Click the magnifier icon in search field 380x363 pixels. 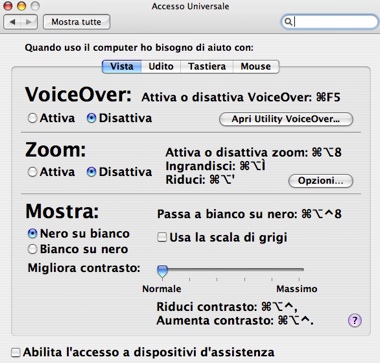click(x=288, y=22)
